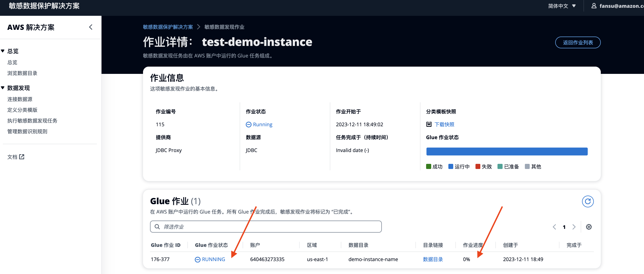Focus the 筛选作业 filter input
This screenshot has height=274, width=644.
click(x=266, y=227)
